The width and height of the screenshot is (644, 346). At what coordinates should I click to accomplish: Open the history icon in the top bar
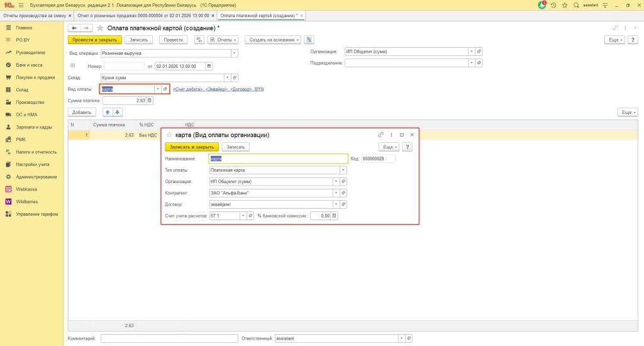pyautogui.click(x=553, y=5)
